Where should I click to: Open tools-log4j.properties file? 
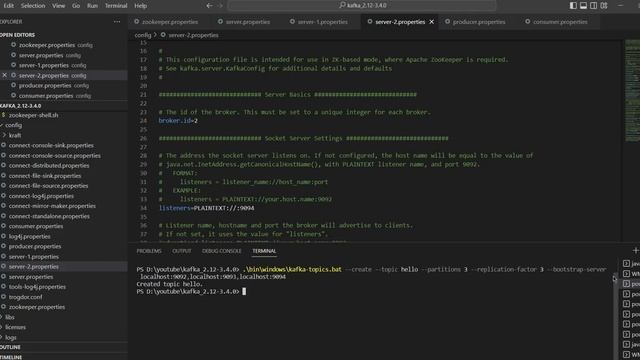37,287
